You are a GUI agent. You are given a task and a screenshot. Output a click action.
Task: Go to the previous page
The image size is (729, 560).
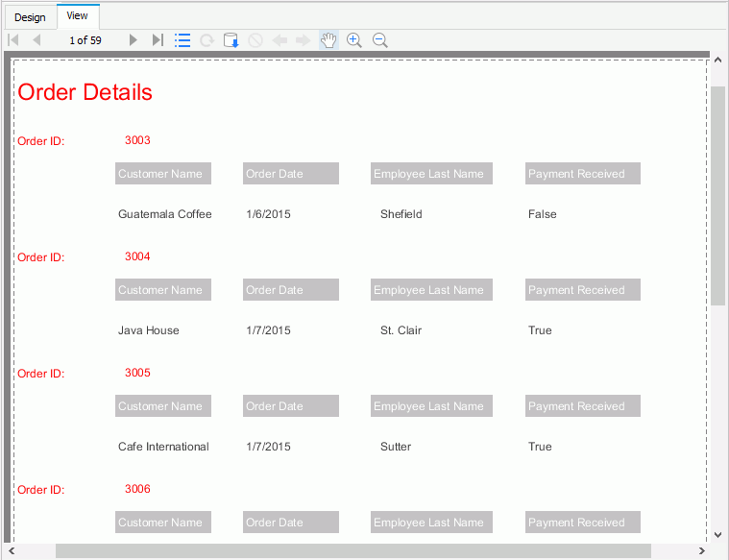pos(36,40)
